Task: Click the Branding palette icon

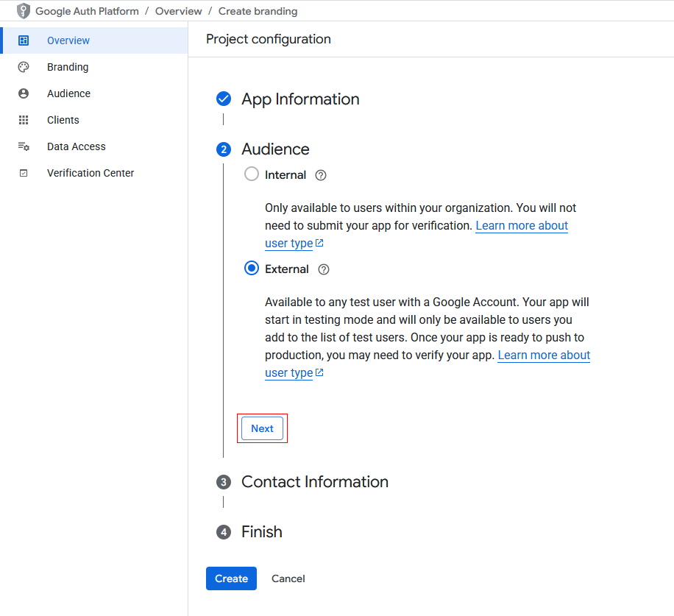Action: tap(24, 67)
